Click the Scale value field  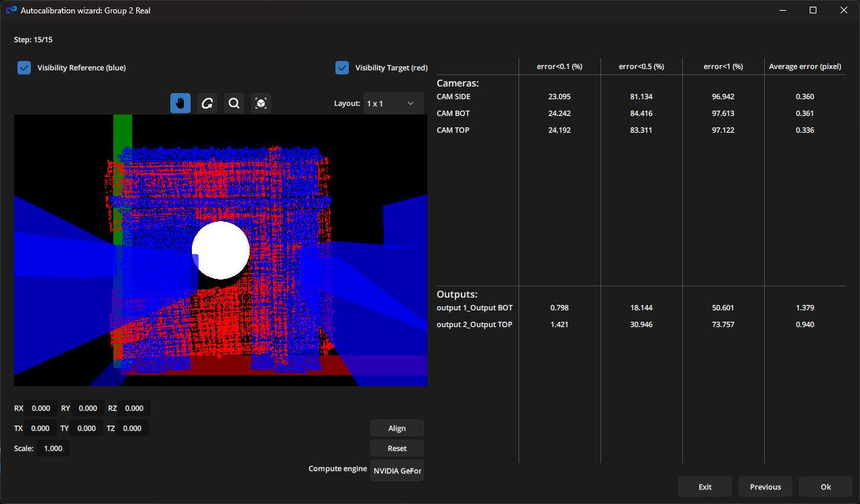(53, 448)
